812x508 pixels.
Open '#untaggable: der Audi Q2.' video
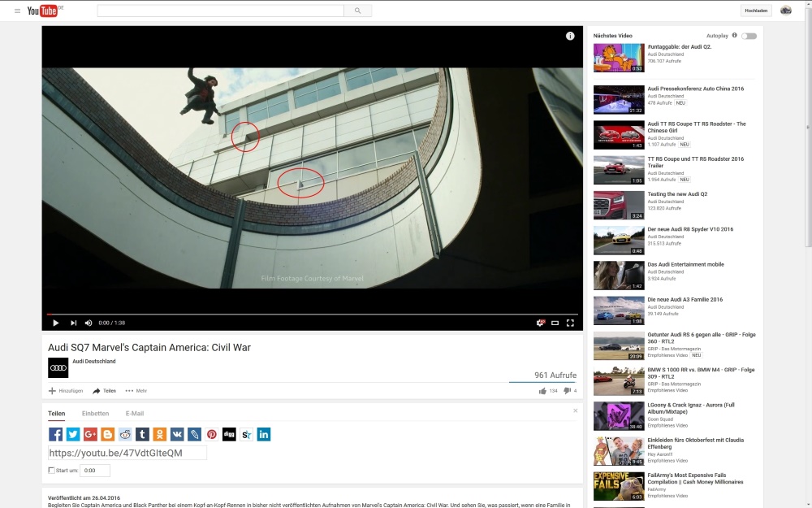(x=680, y=46)
